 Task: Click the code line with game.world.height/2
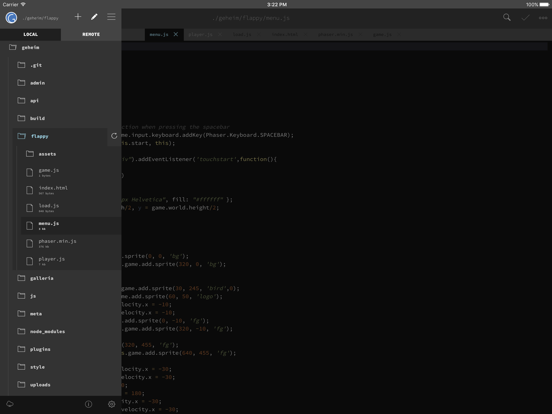(170, 208)
